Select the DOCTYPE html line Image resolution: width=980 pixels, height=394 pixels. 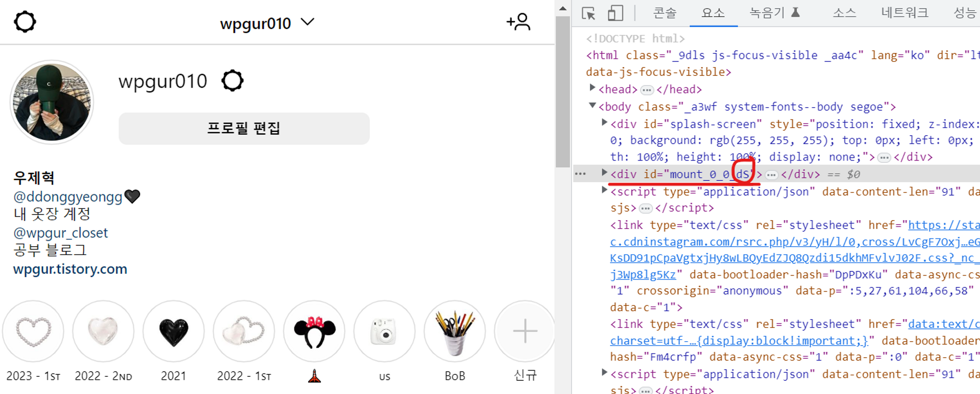tap(635, 39)
